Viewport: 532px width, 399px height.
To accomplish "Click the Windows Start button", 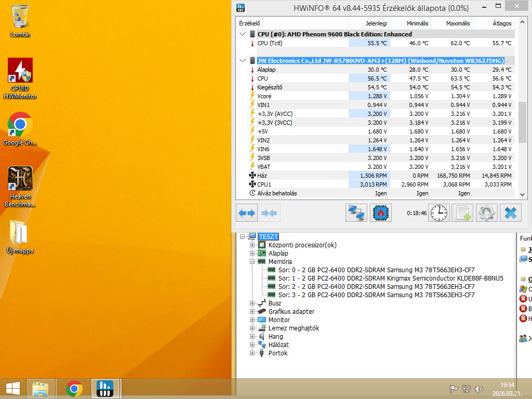I will 13,389.
